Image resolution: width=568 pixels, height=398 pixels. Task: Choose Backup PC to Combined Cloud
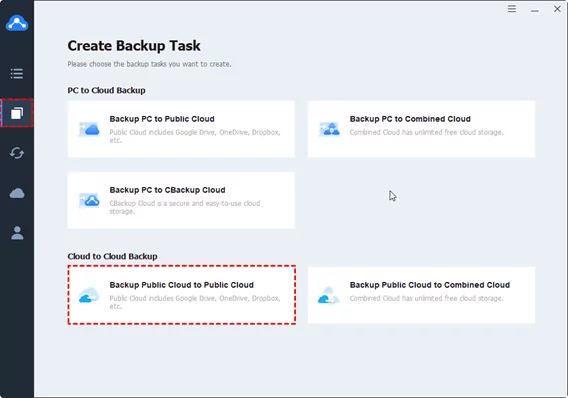click(x=421, y=129)
